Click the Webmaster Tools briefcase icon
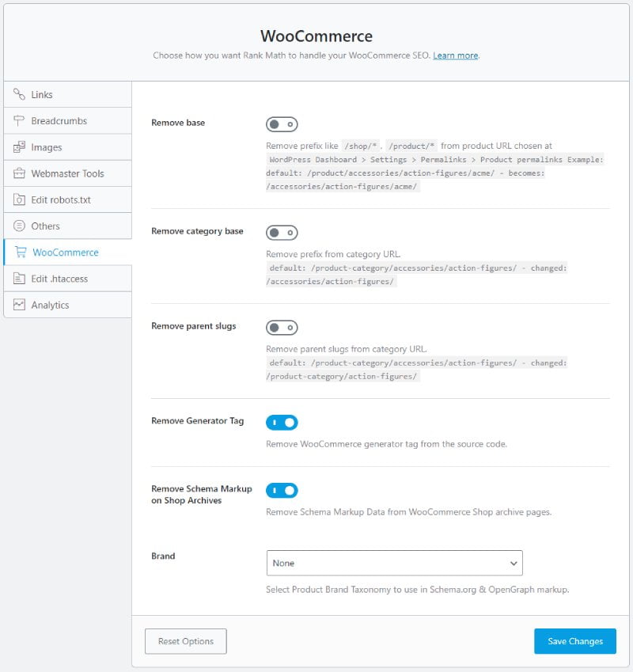Image resolution: width=633 pixels, height=672 pixels. [19, 173]
